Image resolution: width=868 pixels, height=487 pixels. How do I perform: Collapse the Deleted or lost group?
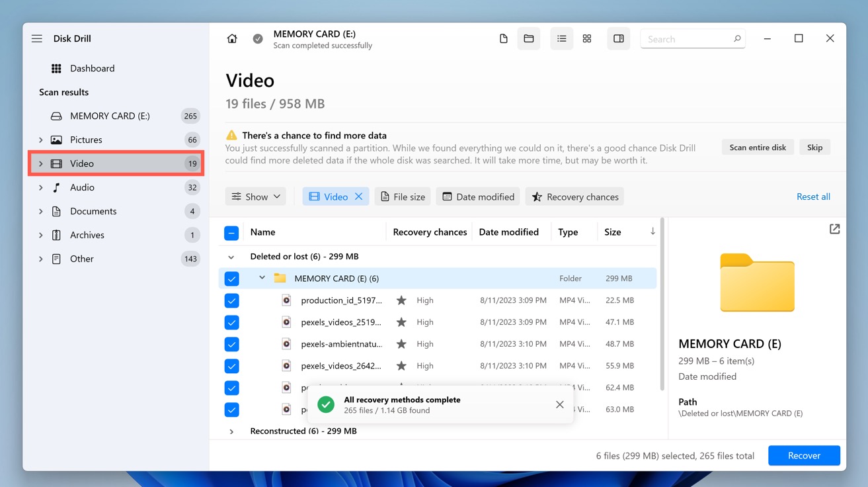coord(231,257)
